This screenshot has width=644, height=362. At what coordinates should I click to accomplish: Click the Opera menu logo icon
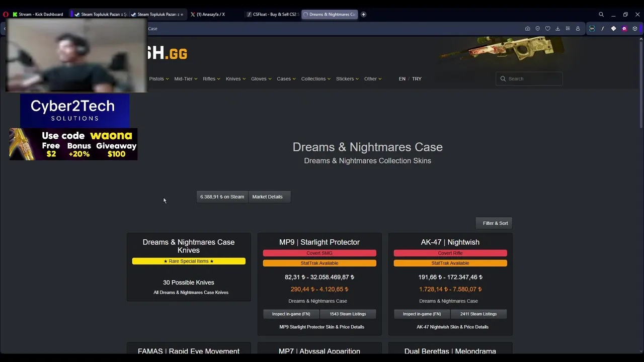[6, 15]
